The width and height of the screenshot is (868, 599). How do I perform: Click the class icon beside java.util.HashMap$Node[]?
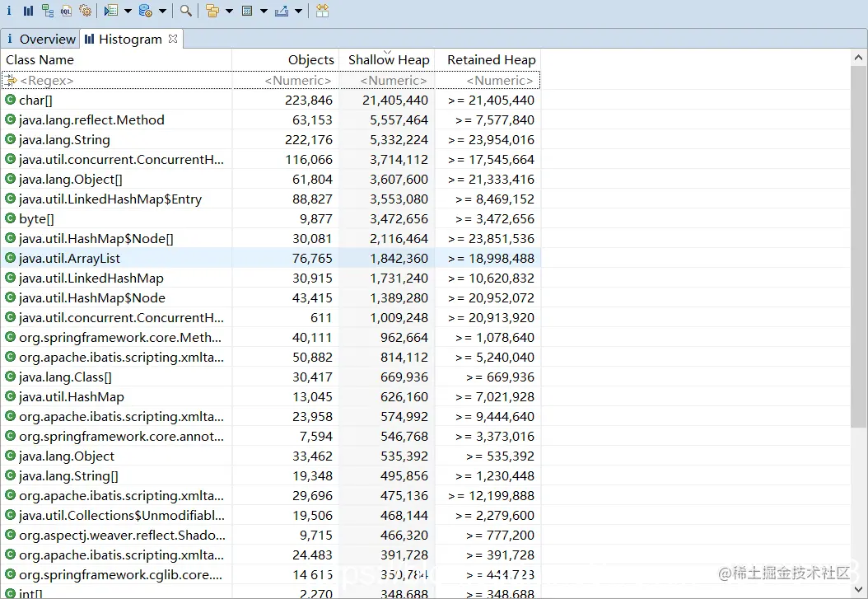[10, 238]
